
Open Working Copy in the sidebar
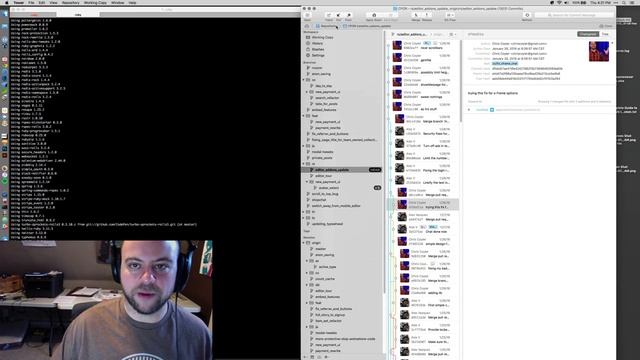pos(322,37)
